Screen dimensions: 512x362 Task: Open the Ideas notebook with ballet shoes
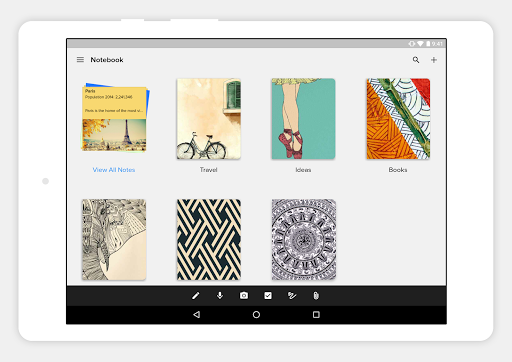[303, 119]
